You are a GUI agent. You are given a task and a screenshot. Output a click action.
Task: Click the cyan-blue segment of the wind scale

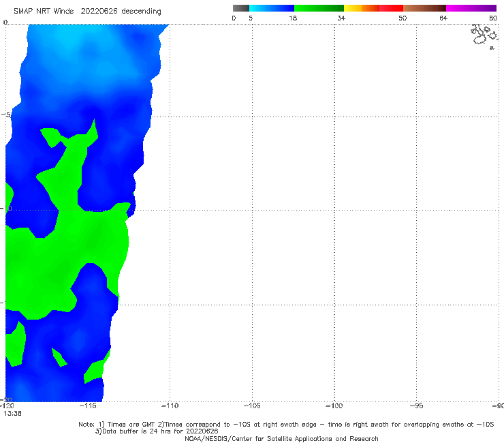point(272,8)
